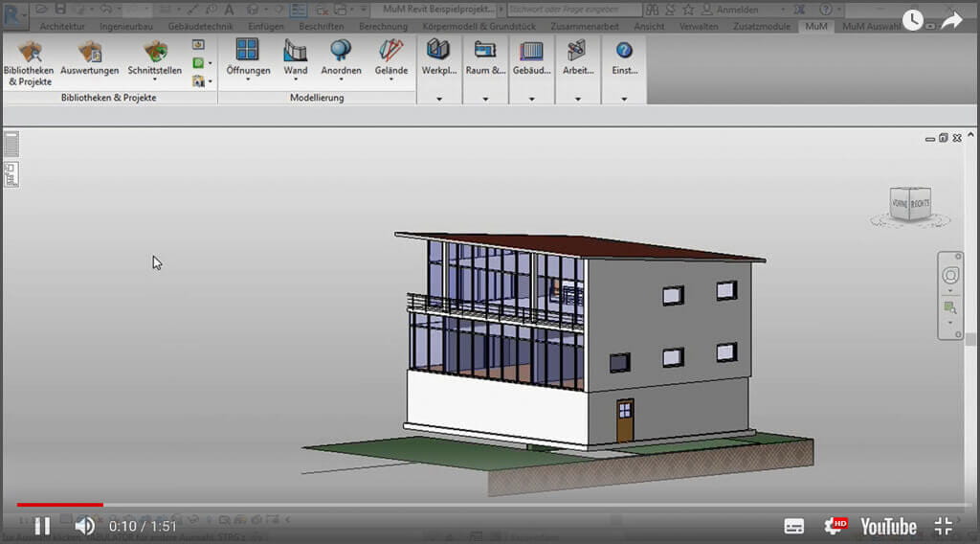Select the Öffnungen modeling tool
The width and height of the screenshot is (980, 544).
(x=247, y=59)
